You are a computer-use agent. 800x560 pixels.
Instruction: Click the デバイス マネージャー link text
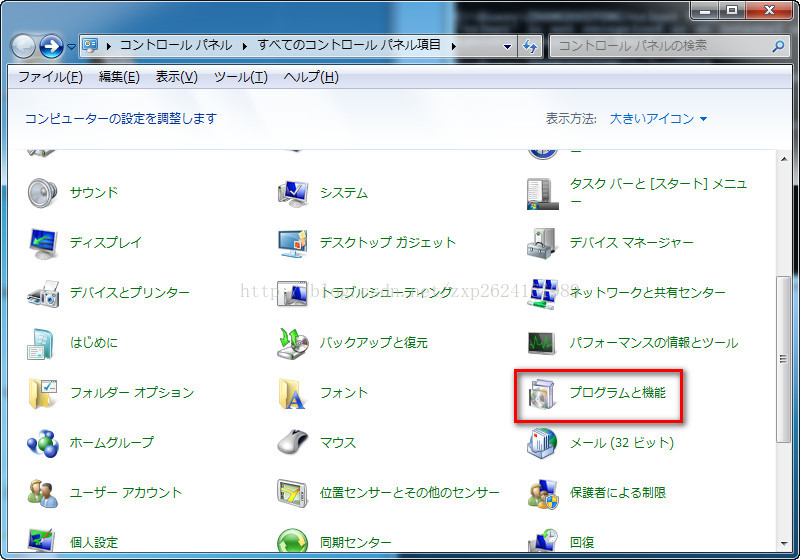632,242
